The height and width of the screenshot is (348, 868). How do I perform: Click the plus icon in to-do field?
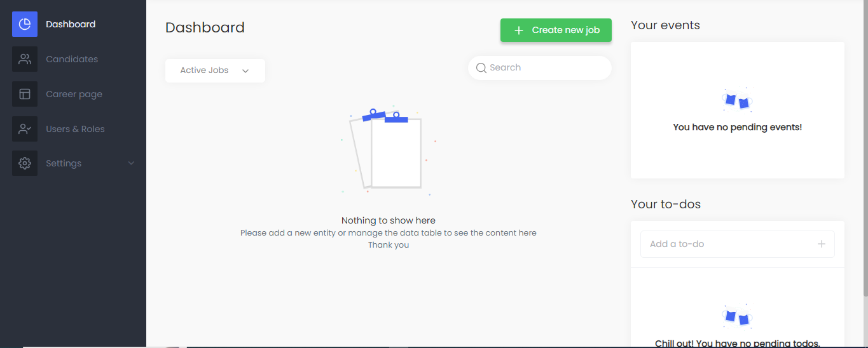[x=821, y=244]
